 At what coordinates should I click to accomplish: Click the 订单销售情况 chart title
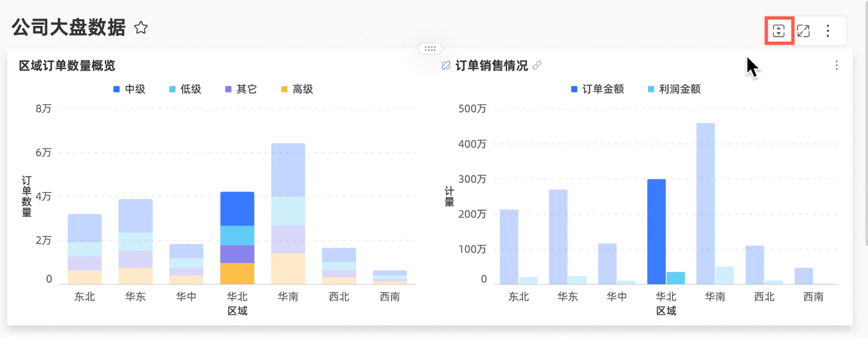coord(491,66)
